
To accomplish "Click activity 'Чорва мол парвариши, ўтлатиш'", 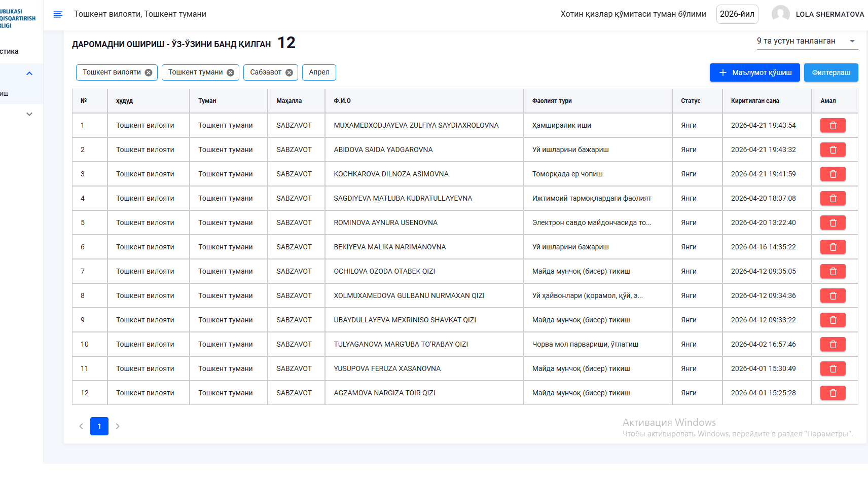I will [585, 344].
